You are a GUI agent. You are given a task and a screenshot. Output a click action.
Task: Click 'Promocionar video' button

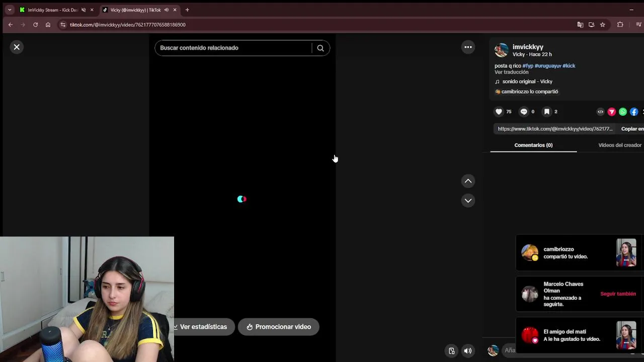278,327
